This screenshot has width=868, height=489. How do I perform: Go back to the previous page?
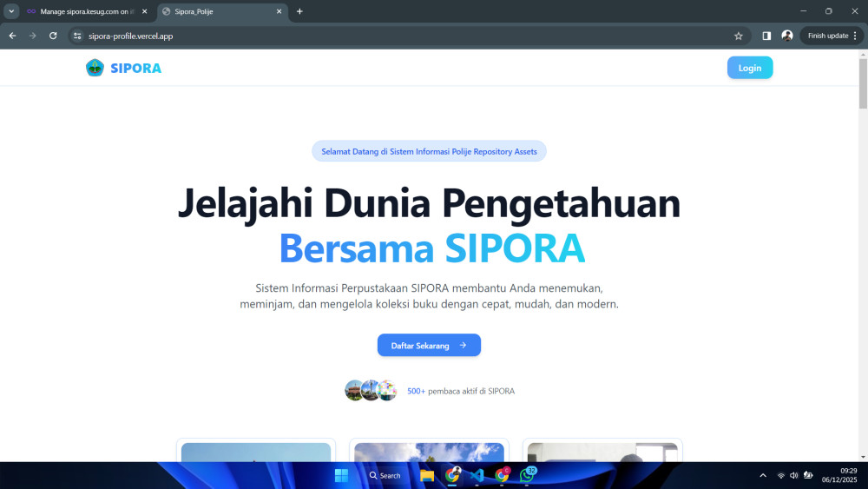point(12,36)
